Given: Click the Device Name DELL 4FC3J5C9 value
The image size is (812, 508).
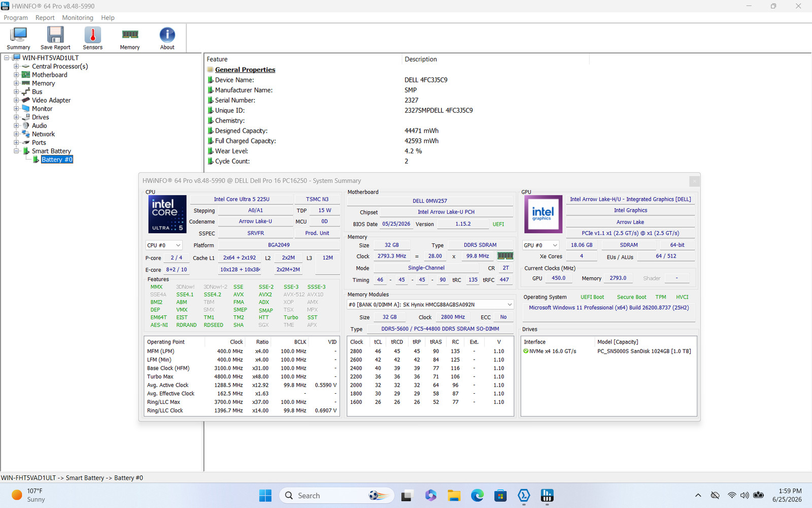Looking at the screenshot, I should coord(426,80).
